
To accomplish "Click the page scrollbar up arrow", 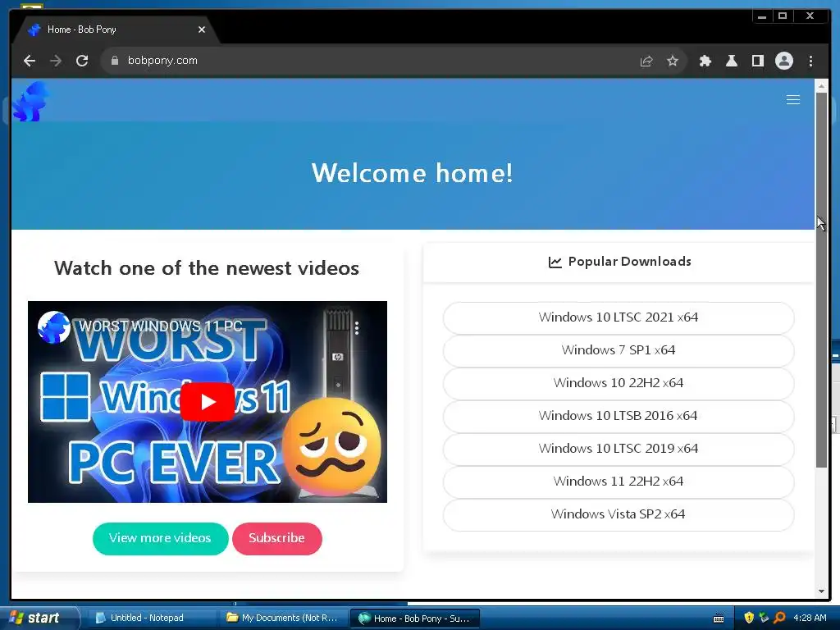I will pos(821,85).
